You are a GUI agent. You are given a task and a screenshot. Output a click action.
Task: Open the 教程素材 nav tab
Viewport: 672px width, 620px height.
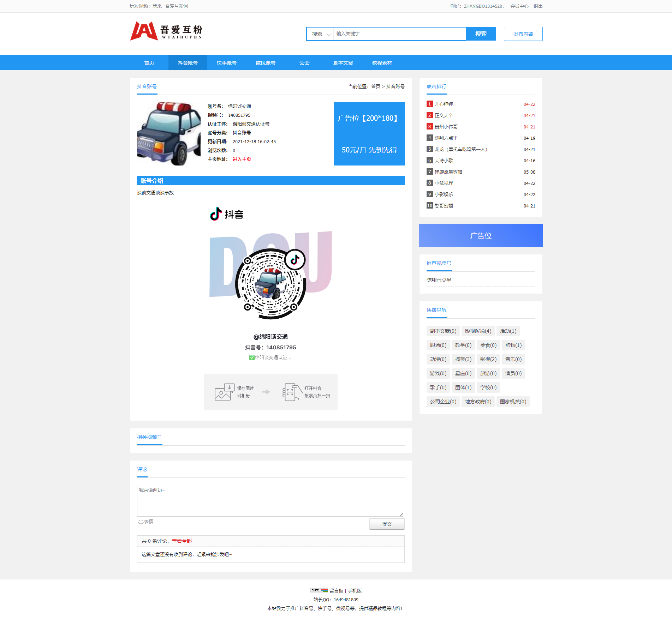click(382, 63)
